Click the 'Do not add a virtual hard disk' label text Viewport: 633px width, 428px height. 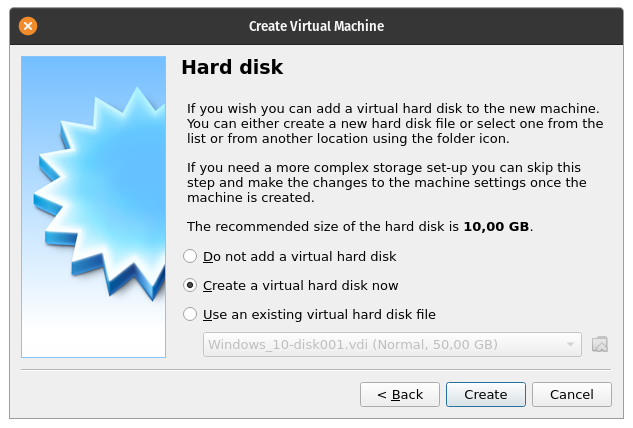pyautogui.click(x=300, y=257)
